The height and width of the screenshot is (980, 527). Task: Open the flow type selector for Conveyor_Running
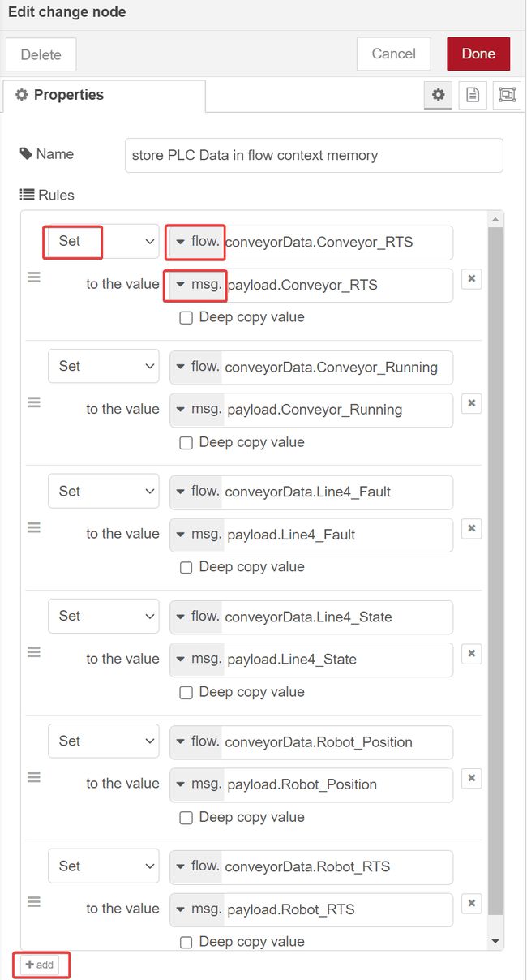coord(195,366)
